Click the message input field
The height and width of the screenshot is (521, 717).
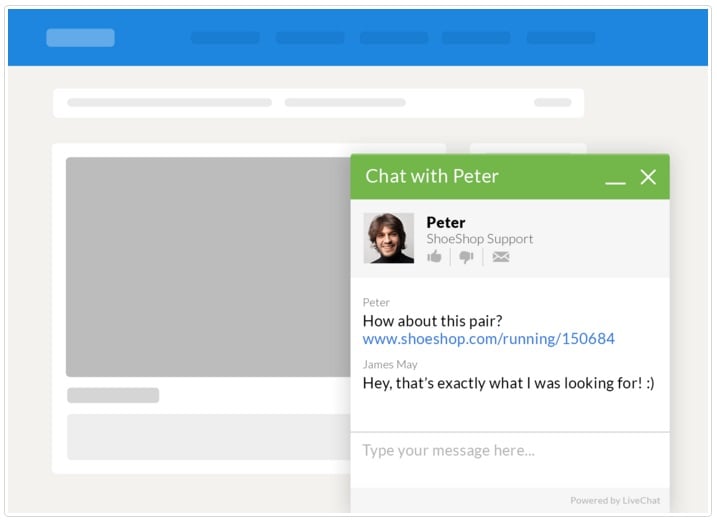[x=510, y=459]
